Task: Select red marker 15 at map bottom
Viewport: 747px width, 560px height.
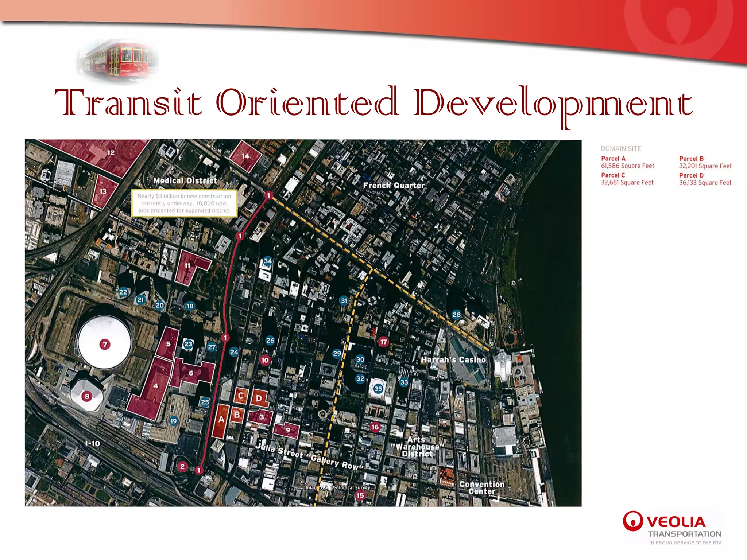Action: pos(360,495)
